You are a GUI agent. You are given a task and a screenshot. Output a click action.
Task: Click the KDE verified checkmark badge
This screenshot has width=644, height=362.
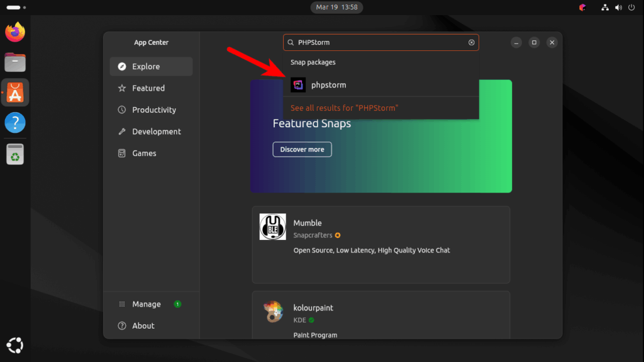(x=311, y=320)
